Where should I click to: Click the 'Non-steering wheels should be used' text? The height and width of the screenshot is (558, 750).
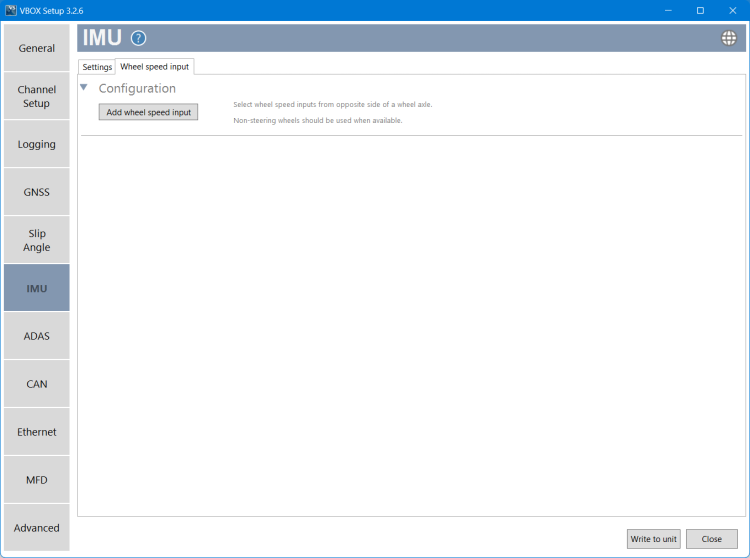point(318,120)
